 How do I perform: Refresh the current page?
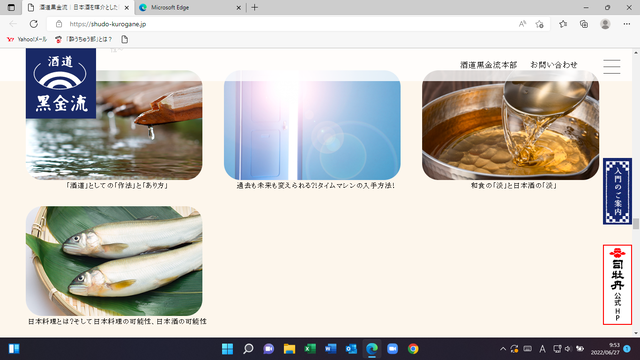(x=33, y=24)
